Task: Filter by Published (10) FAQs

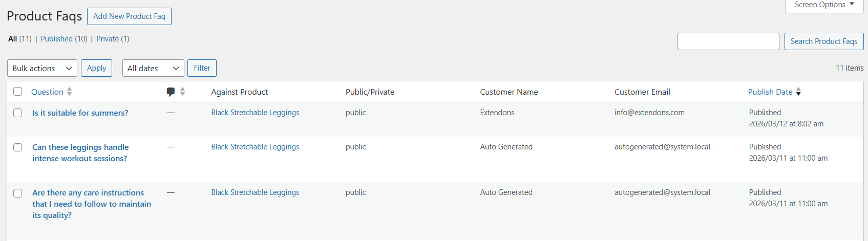Action: tap(64, 39)
